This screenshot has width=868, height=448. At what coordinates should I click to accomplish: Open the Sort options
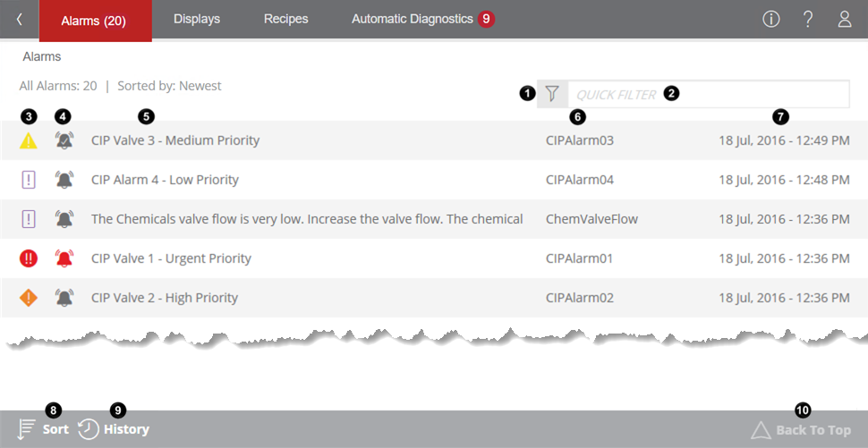pos(43,429)
